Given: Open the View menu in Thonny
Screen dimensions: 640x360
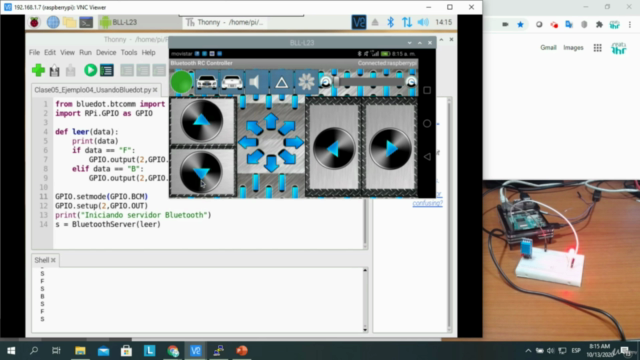Looking at the screenshot, I should point(67,53).
